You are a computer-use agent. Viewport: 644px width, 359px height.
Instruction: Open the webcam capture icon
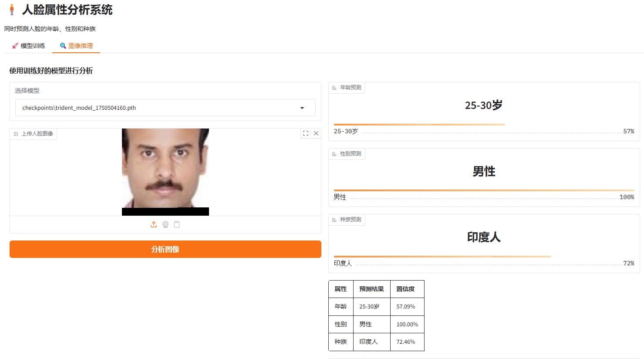click(165, 224)
